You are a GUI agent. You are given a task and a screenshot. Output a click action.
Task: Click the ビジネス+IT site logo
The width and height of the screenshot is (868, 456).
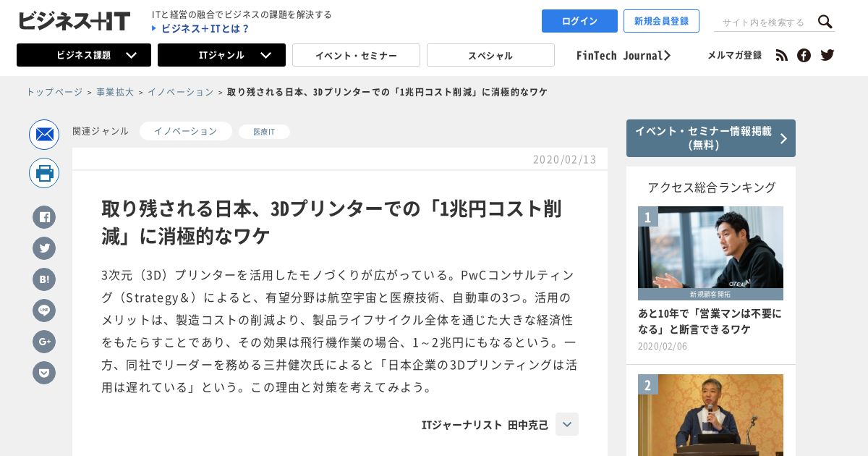(75, 21)
